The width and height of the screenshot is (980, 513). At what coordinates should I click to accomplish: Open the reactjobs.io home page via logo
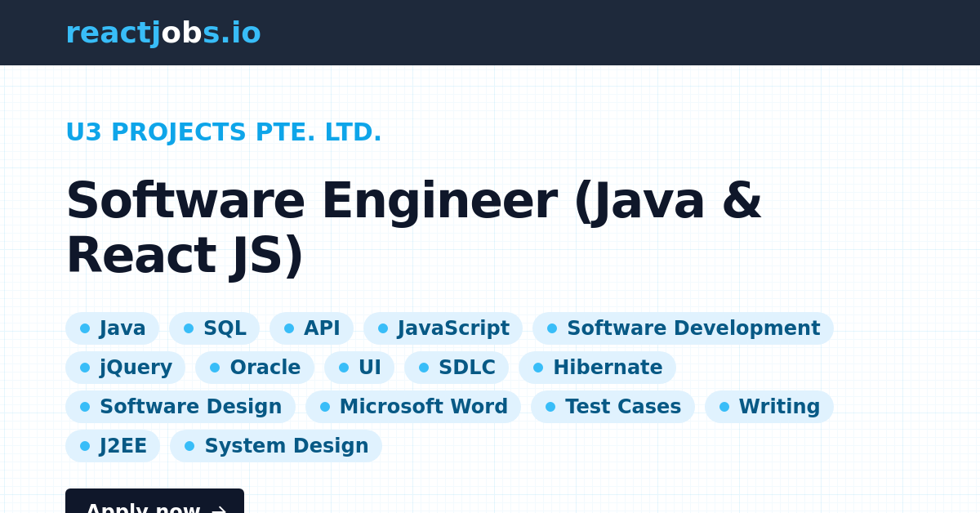[163, 33]
